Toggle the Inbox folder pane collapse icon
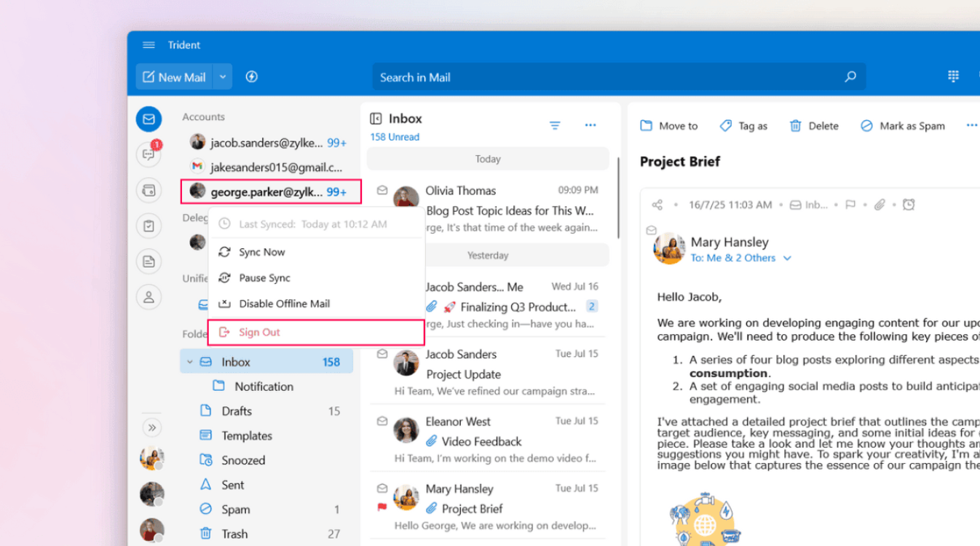Screen dimensions: 980x546 point(376,119)
